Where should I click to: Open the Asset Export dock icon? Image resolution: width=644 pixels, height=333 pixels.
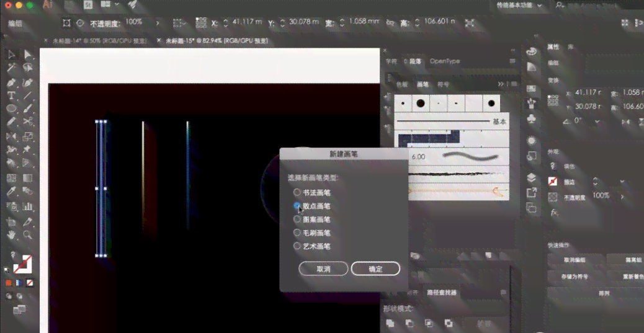coord(532,192)
